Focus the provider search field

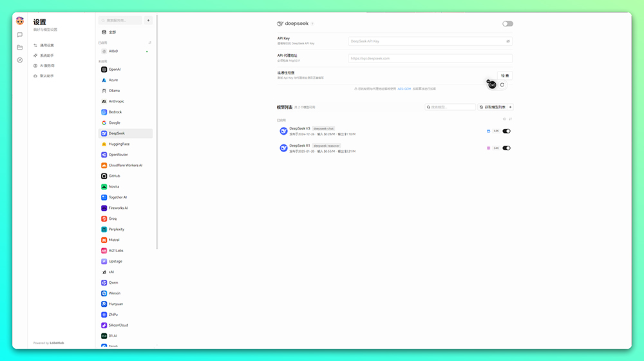click(120, 20)
